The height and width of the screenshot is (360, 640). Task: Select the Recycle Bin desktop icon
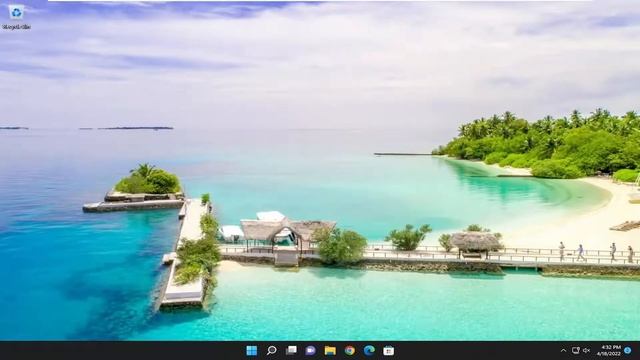point(16,18)
